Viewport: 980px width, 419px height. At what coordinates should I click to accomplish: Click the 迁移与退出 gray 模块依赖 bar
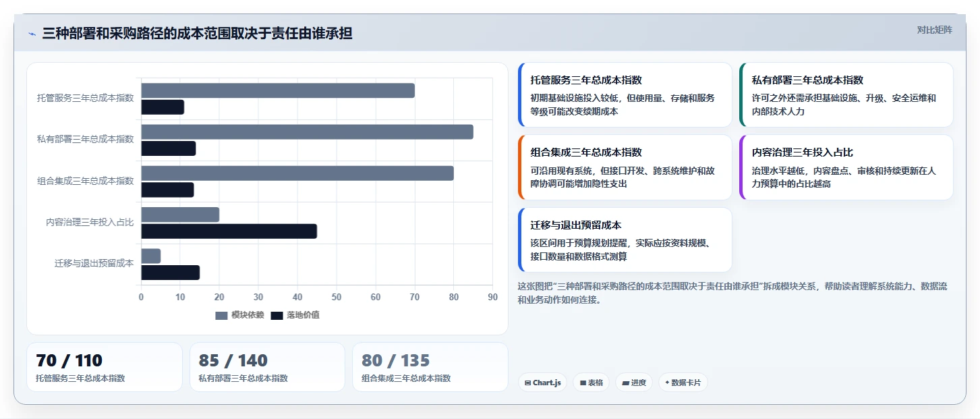[x=151, y=256]
